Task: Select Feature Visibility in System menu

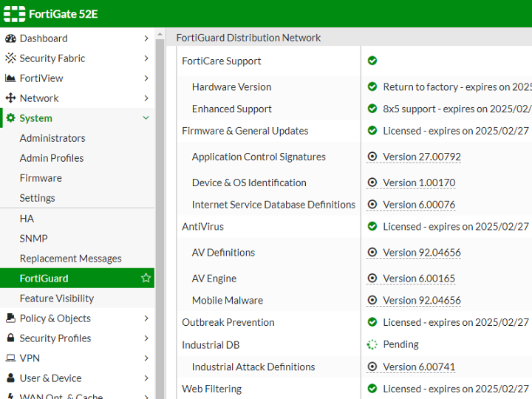Action: coord(57,299)
